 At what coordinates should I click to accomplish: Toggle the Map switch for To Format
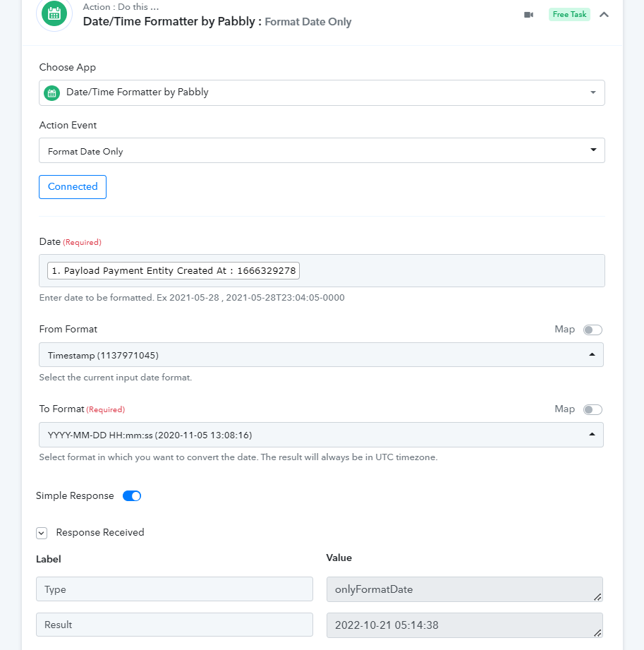coord(593,409)
